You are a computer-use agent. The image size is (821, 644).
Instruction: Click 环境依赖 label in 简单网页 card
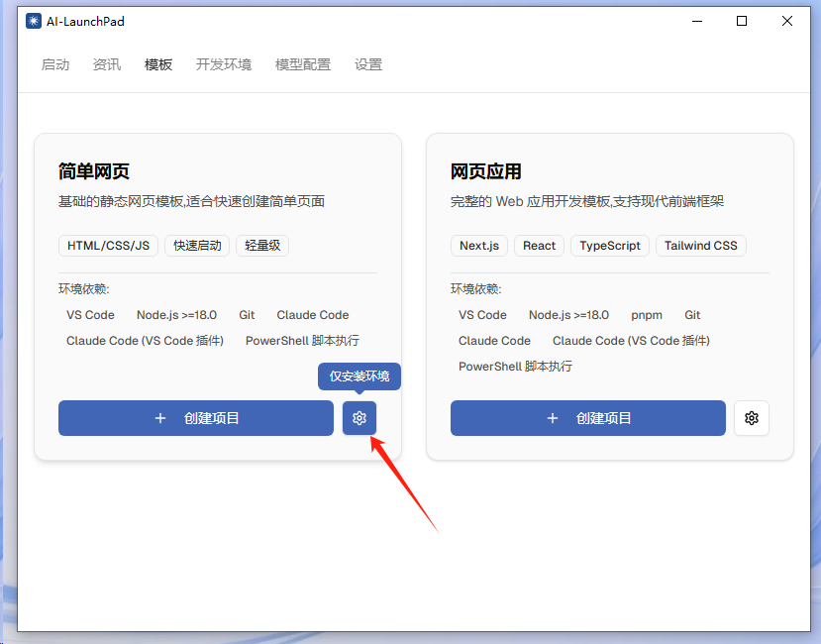(84, 288)
